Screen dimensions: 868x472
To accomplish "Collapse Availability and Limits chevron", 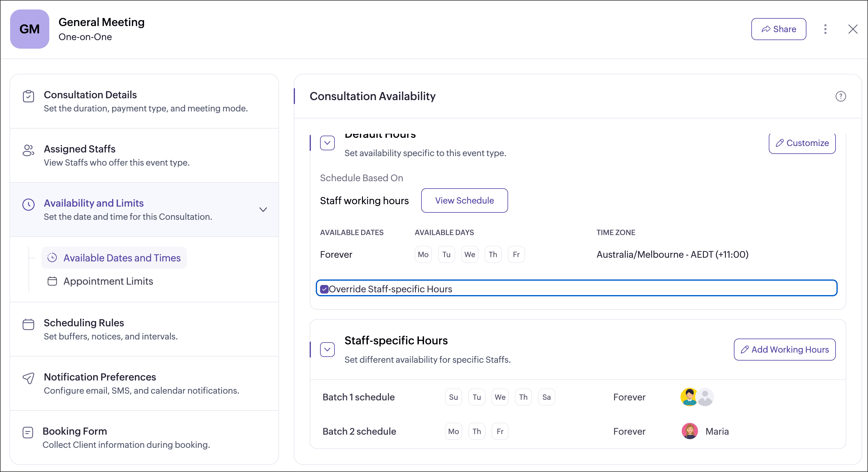I will [x=263, y=209].
